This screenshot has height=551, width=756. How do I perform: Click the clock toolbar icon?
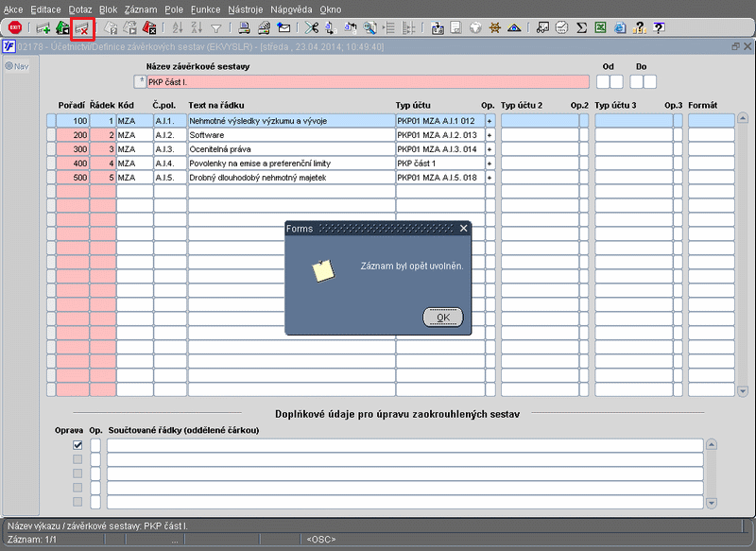(561, 28)
